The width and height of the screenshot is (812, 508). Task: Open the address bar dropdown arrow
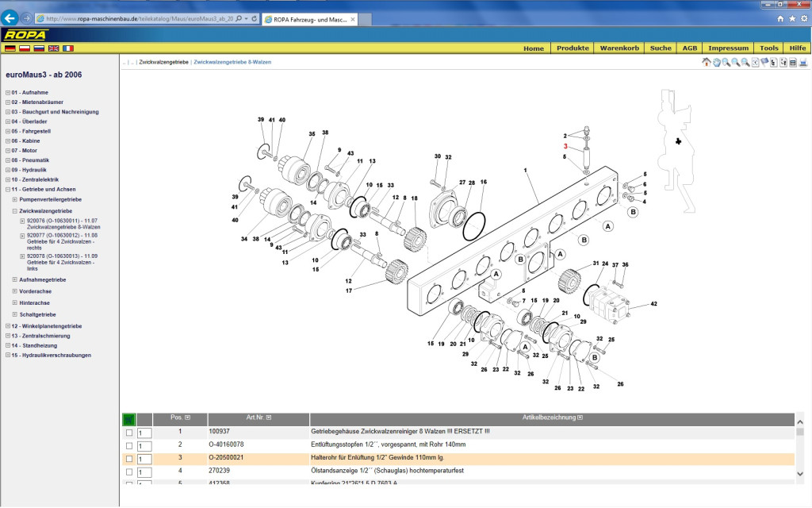(246, 19)
